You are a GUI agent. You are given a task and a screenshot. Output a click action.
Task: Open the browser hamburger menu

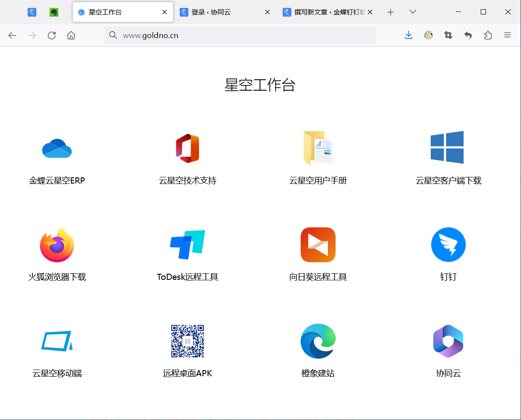point(507,35)
